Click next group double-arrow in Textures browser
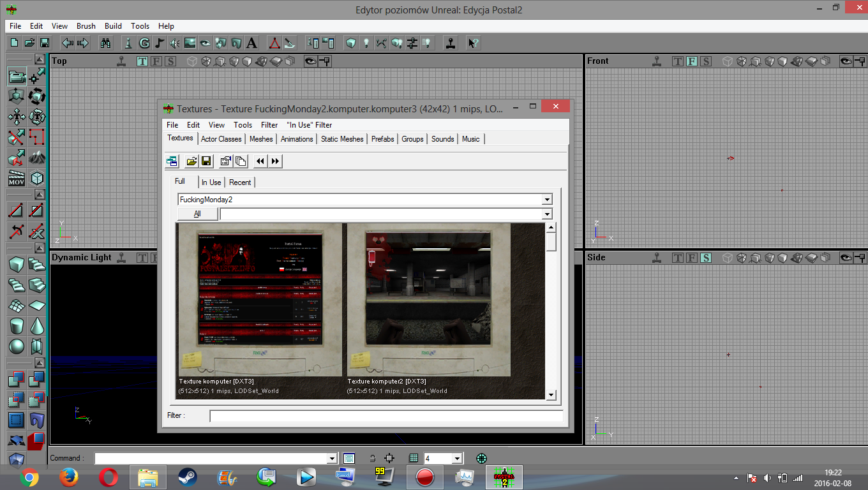 (x=275, y=161)
